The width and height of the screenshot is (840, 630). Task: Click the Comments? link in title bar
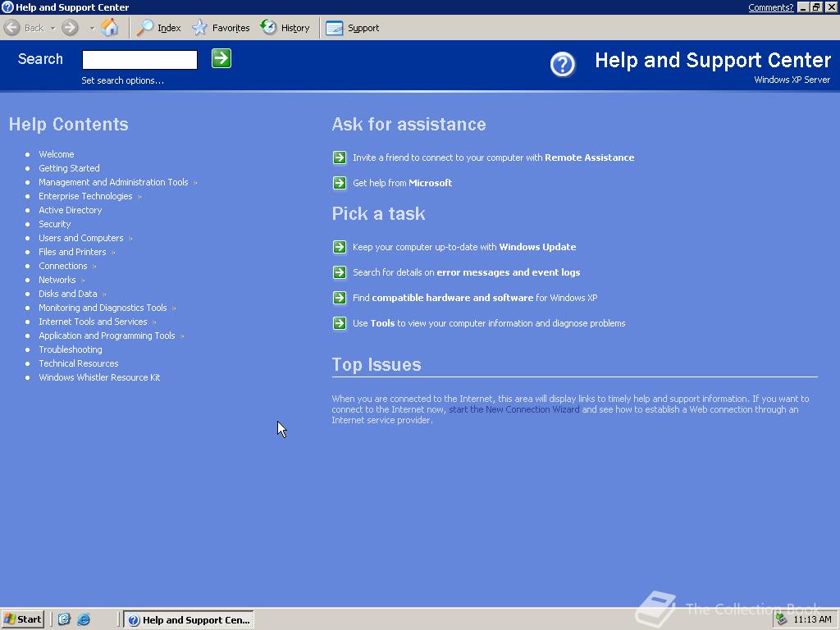click(x=770, y=7)
